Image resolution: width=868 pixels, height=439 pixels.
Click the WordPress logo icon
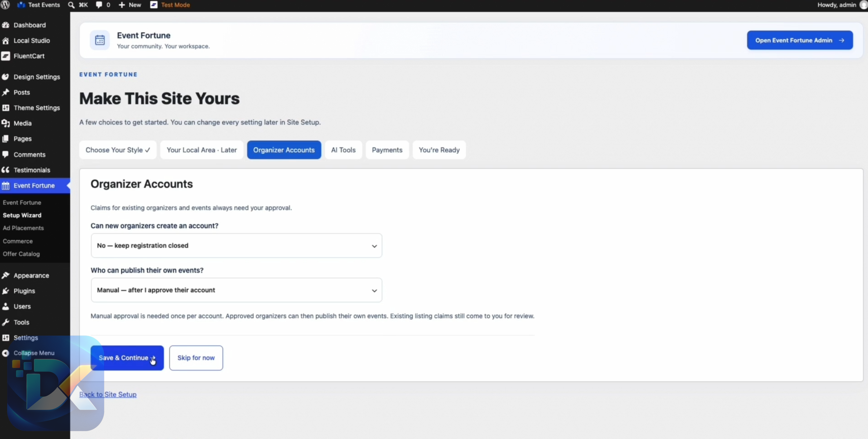tap(5, 5)
